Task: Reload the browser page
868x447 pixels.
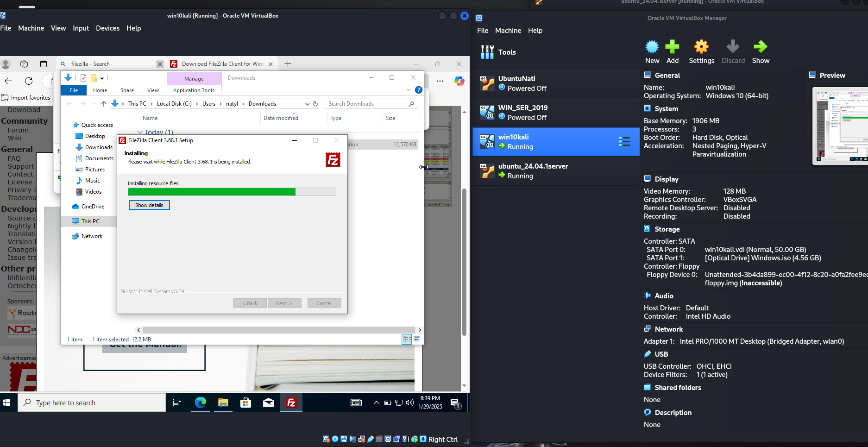Action: (29, 81)
